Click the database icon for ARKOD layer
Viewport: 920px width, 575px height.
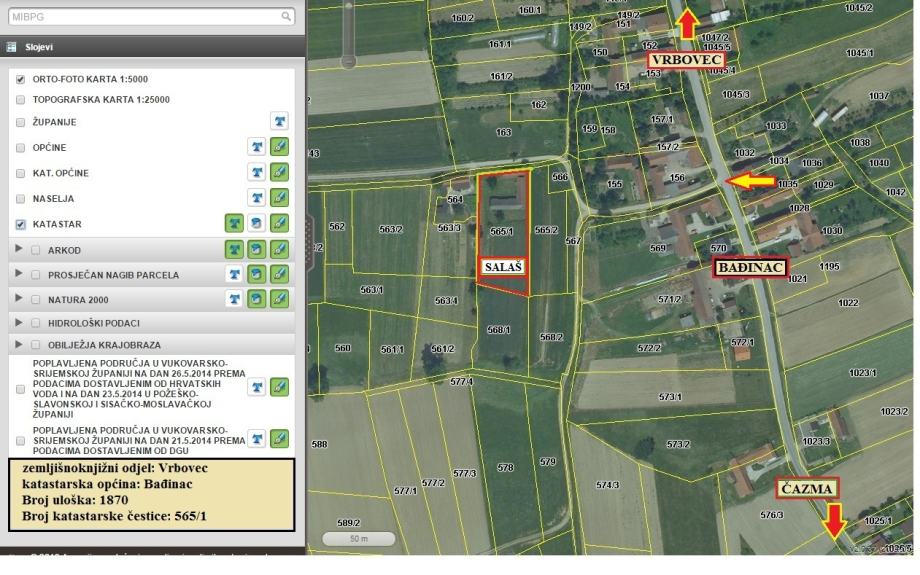click(257, 249)
